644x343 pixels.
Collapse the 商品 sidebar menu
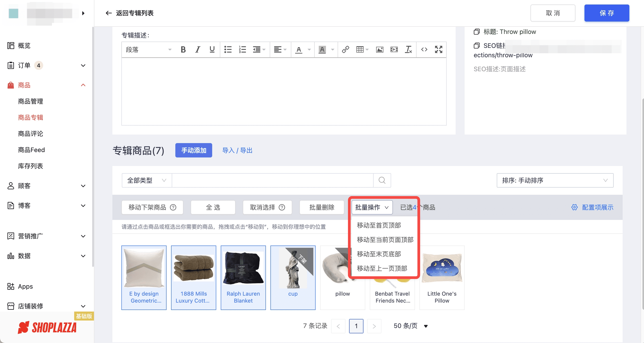click(x=83, y=85)
